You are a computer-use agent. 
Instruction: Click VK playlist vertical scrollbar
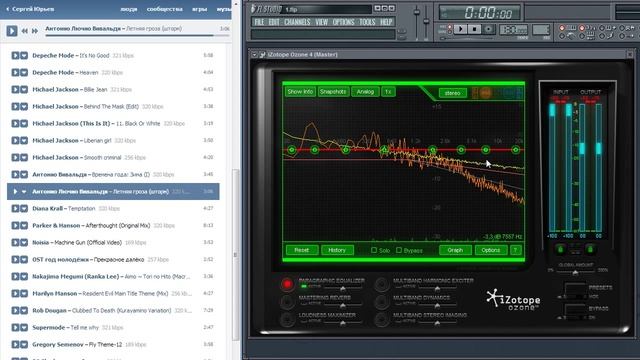point(236,255)
